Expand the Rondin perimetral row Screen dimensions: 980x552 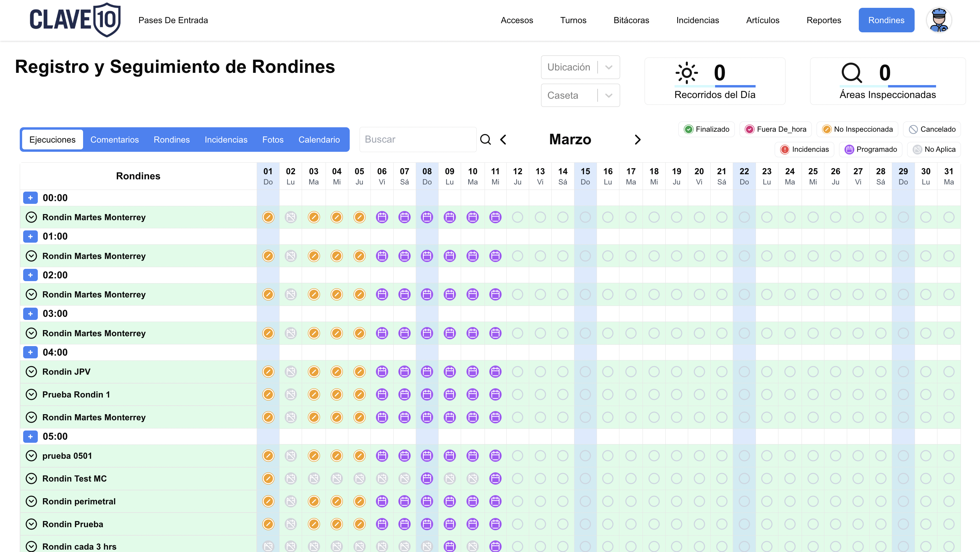[31, 501]
